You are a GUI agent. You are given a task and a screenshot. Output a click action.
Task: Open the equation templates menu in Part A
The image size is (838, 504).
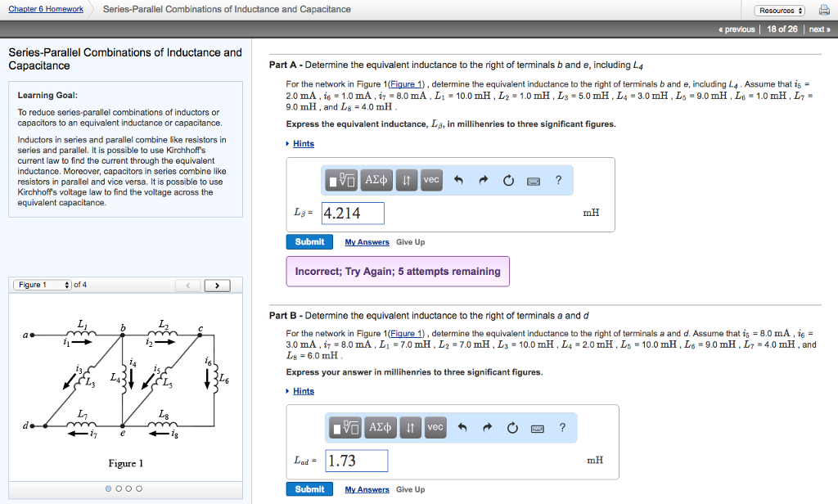(341, 180)
